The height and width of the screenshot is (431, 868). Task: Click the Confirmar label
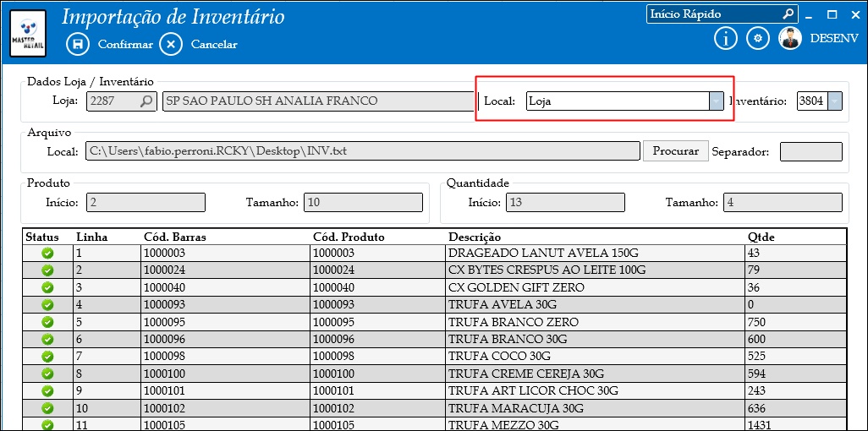coord(125,44)
